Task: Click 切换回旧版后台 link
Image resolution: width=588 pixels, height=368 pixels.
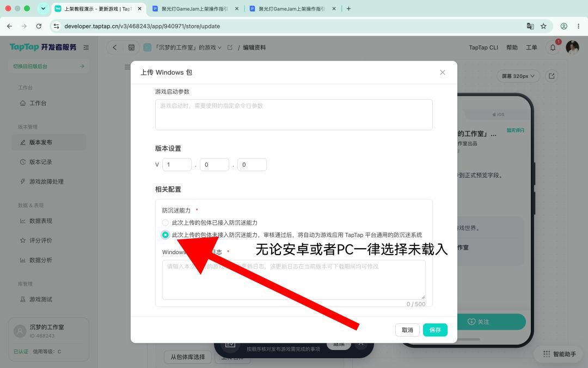Action: tap(49, 67)
